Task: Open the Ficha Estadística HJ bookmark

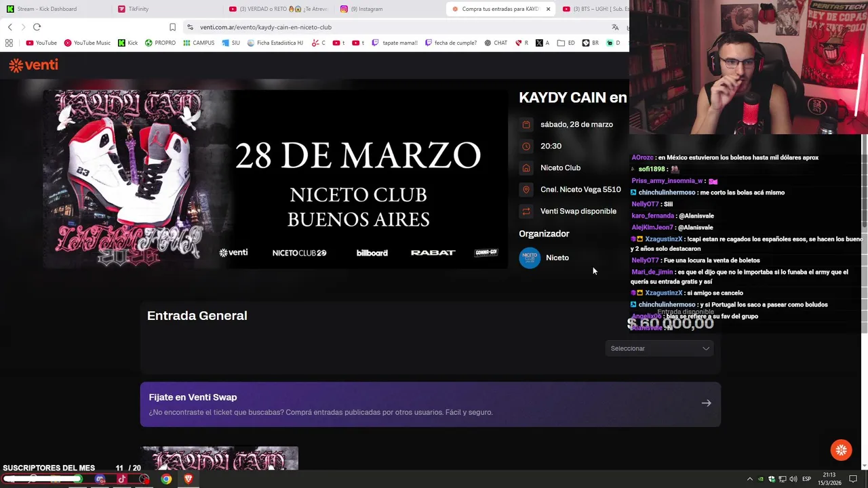Action: [275, 43]
